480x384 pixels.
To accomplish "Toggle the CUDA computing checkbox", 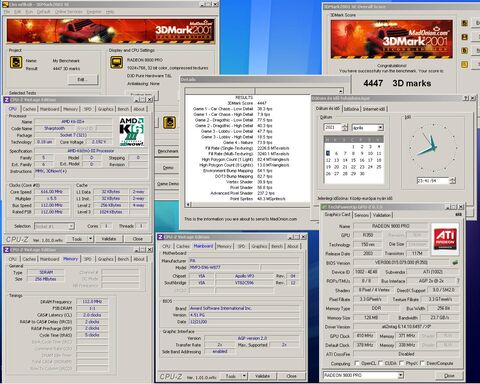I will 381,363.
